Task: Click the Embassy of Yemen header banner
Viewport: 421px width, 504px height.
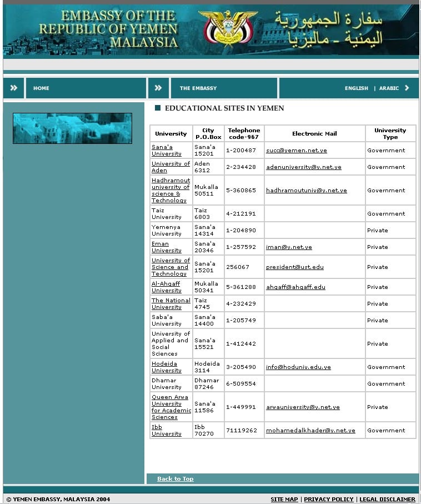Action: point(211,29)
